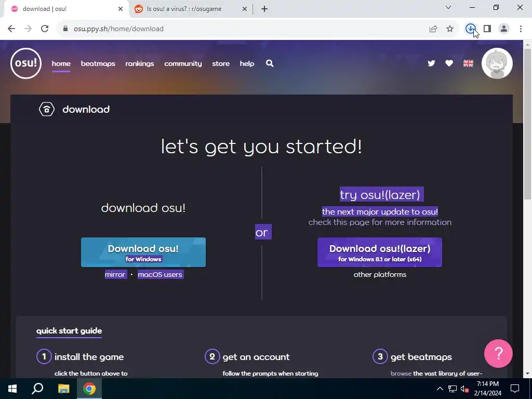Open the site search magnifier icon
The height and width of the screenshot is (399, 532).
(x=270, y=63)
